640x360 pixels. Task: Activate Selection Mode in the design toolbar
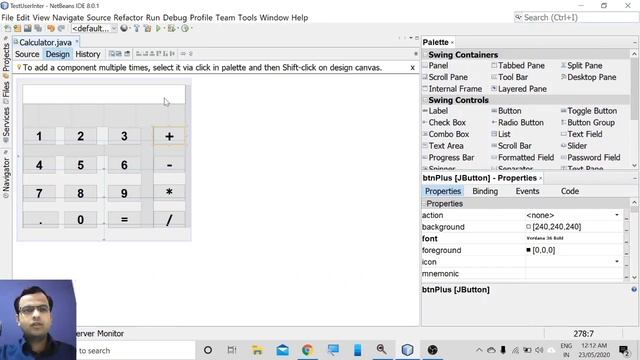[112, 54]
